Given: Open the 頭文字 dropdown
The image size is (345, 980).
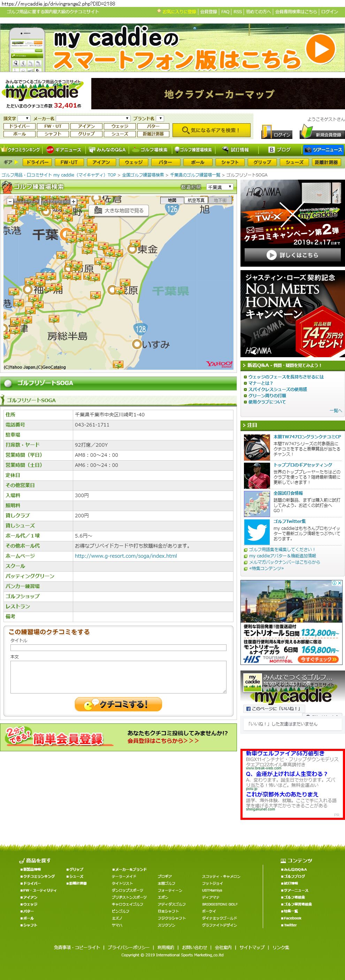Looking at the screenshot, I should pyautogui.click(x=24, y=118).
